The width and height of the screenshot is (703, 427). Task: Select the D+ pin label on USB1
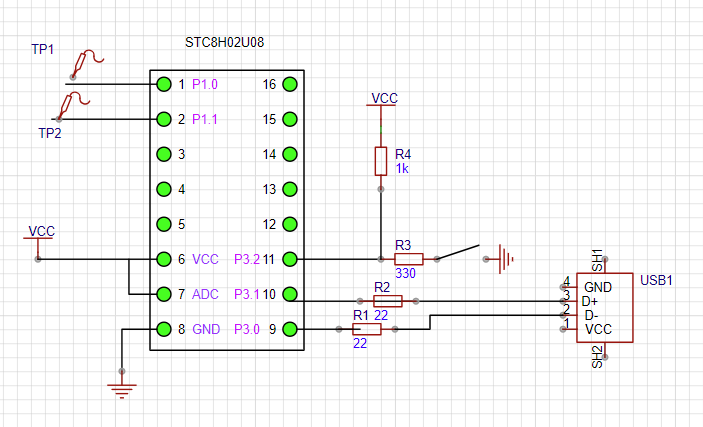pyautogui.click(x=592, y=300)
